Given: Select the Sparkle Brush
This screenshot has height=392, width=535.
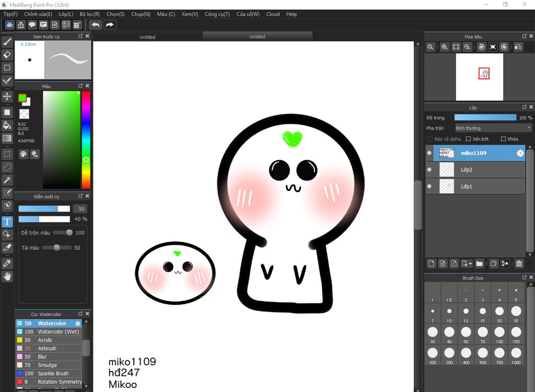Looking at the screenshot, I should [49, 373].
